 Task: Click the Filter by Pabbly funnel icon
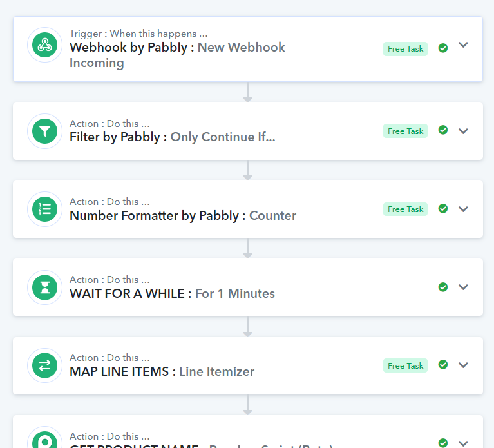point(44,131)
